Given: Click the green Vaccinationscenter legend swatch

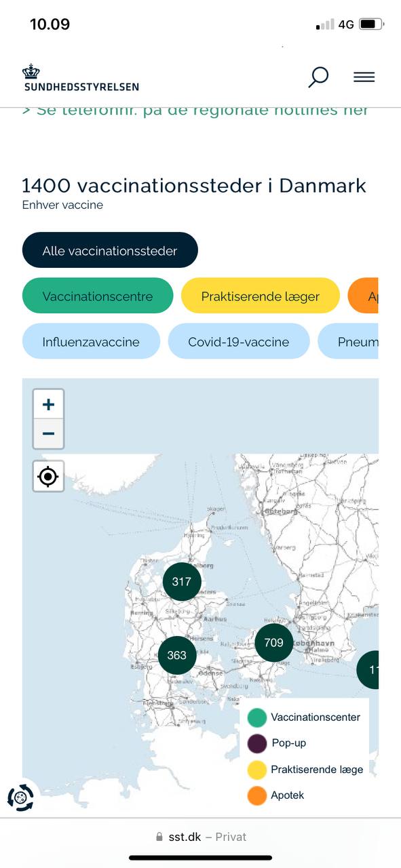Looking at the screenshot, I should point(257,717).
